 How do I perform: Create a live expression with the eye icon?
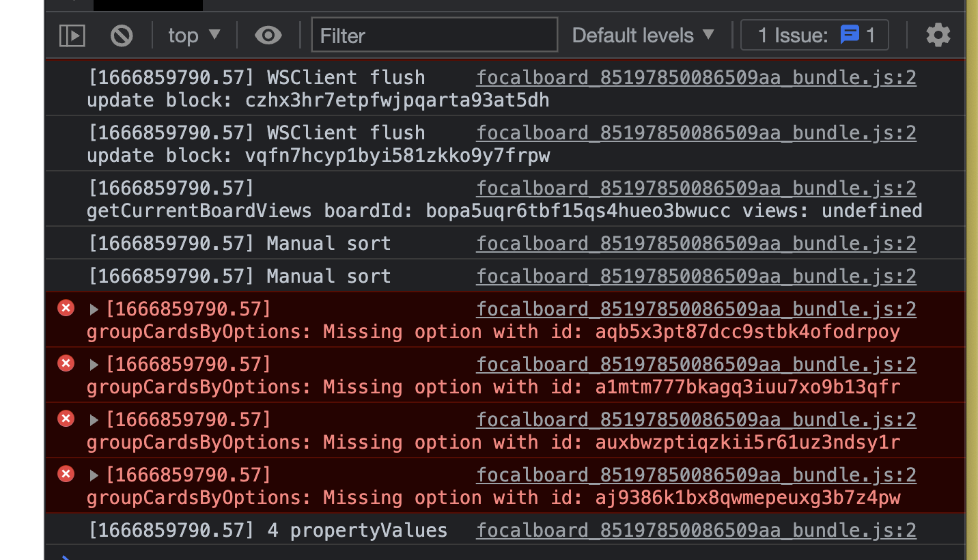coord(268,35)
